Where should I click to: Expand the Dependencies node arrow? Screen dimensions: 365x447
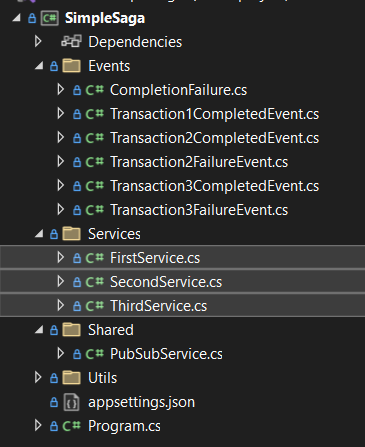pyautogui.click(x=38, y=42)
